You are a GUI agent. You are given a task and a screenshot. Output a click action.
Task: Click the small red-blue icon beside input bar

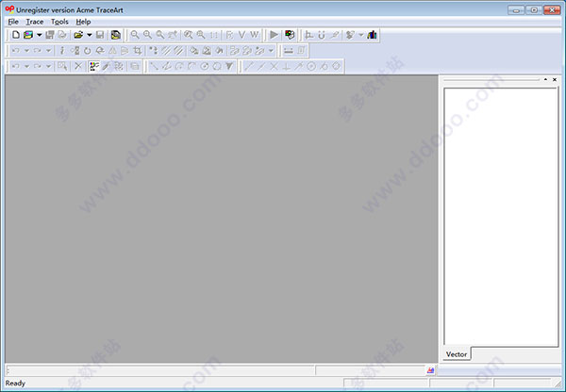click(x=430, y=370)
